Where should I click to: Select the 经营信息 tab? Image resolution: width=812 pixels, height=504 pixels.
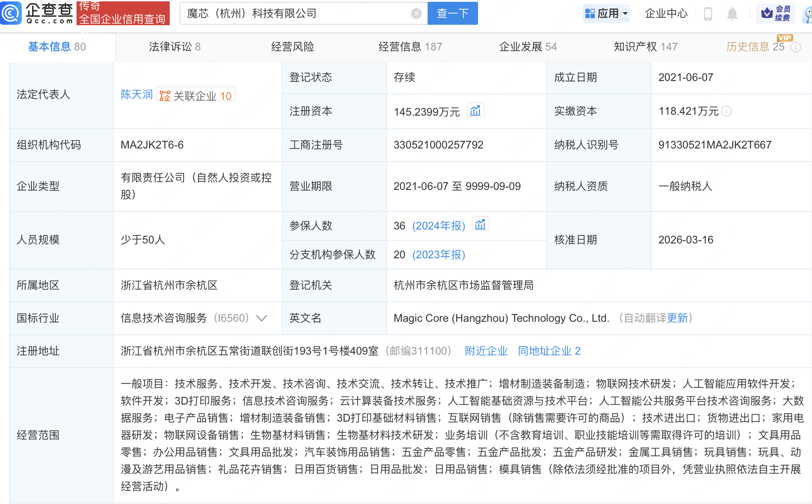pos(410,47)
